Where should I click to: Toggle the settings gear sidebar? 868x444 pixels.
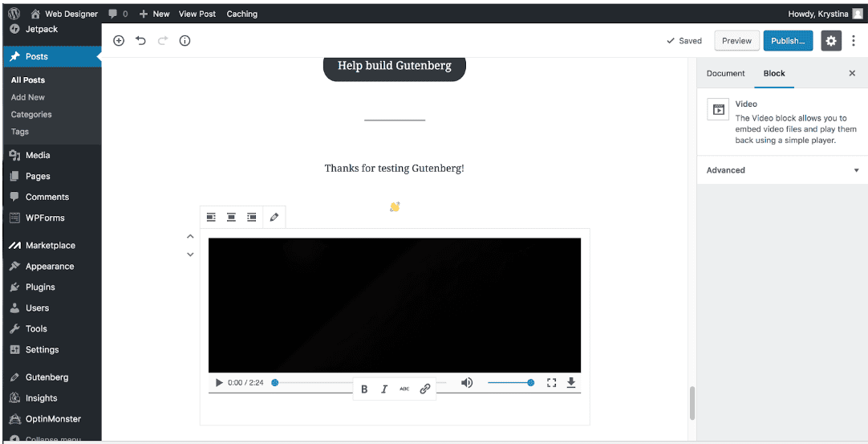coord(831,41)
